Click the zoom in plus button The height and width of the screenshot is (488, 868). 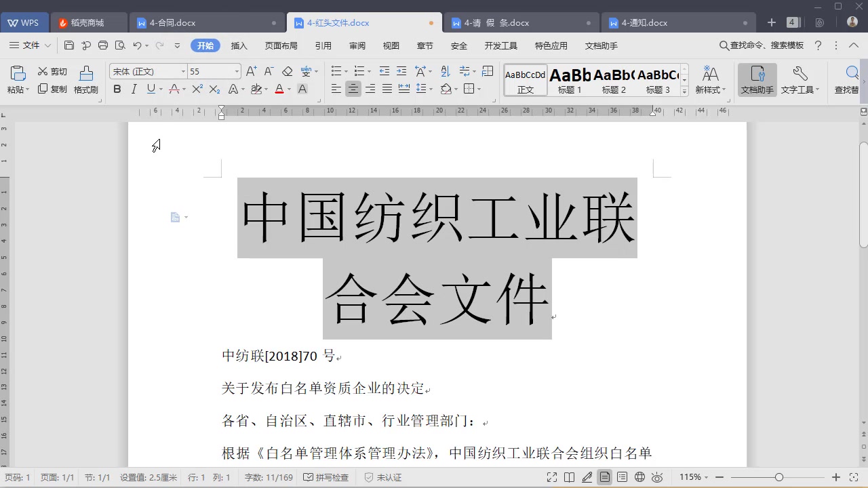click(836, 477)
